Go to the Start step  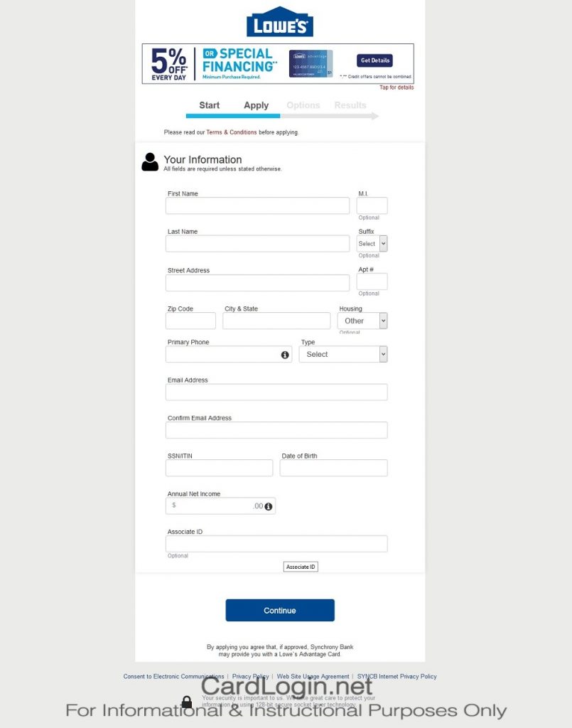[209, 105]
